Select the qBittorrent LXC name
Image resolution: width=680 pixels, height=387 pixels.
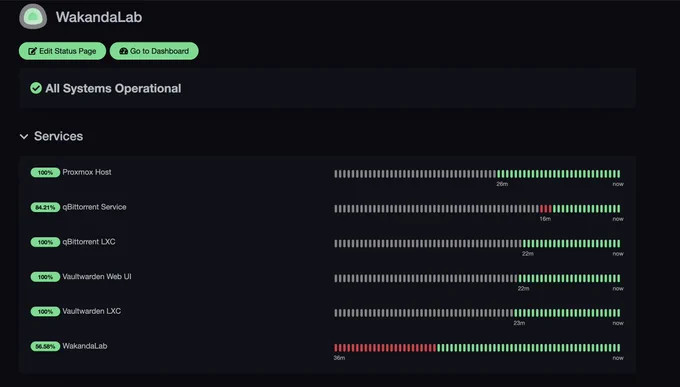point(89,242)
